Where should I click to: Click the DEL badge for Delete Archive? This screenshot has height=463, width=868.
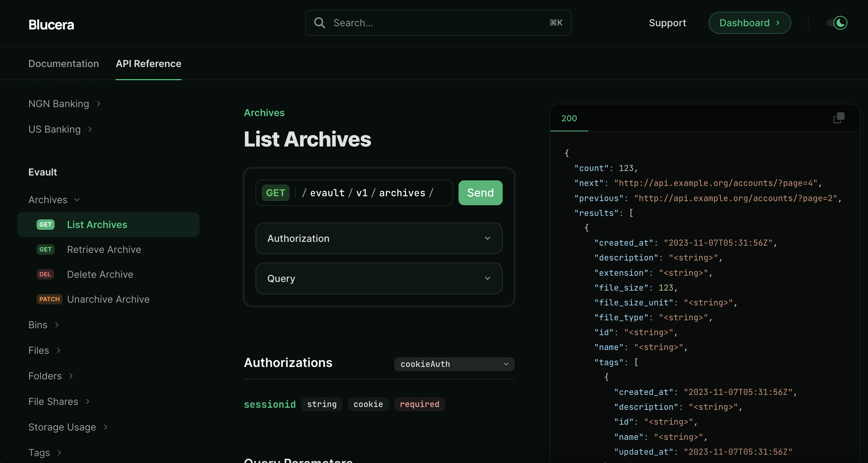point(45,274)
